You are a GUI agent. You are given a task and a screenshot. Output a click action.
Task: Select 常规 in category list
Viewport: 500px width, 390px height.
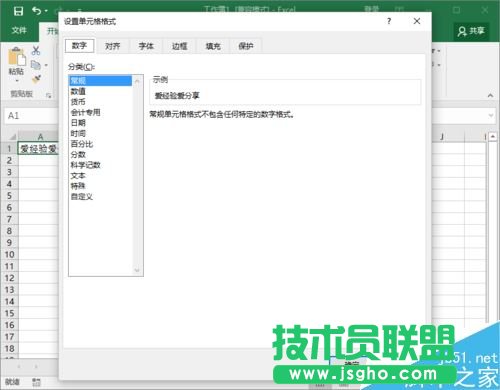[100, 81]
